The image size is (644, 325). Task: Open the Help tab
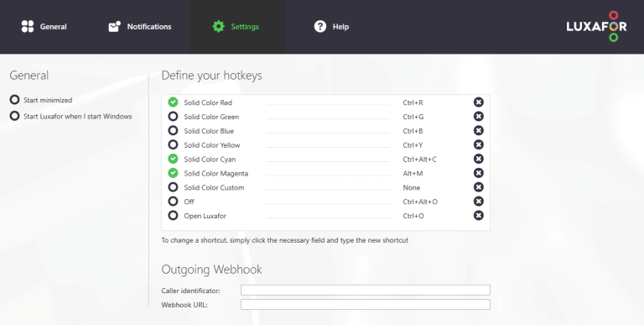331,27
